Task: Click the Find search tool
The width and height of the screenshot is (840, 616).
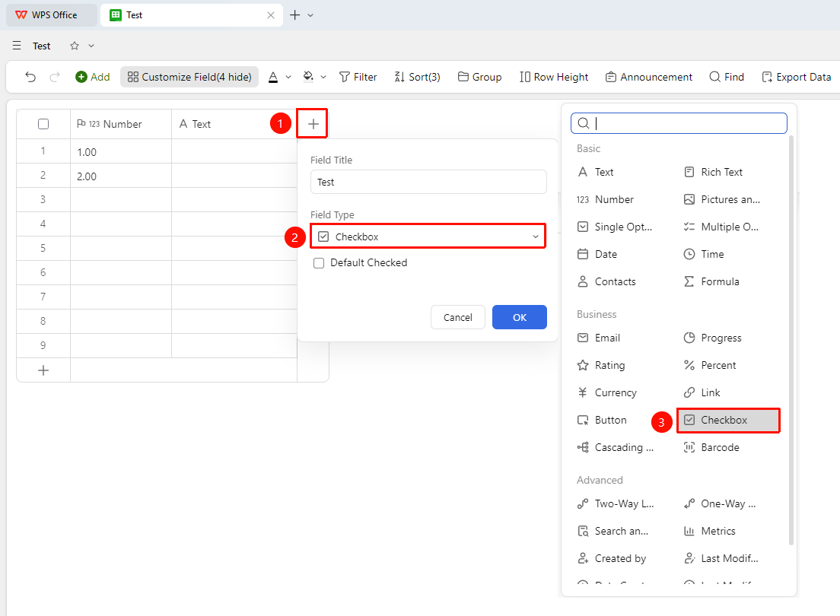Action: 727,77
